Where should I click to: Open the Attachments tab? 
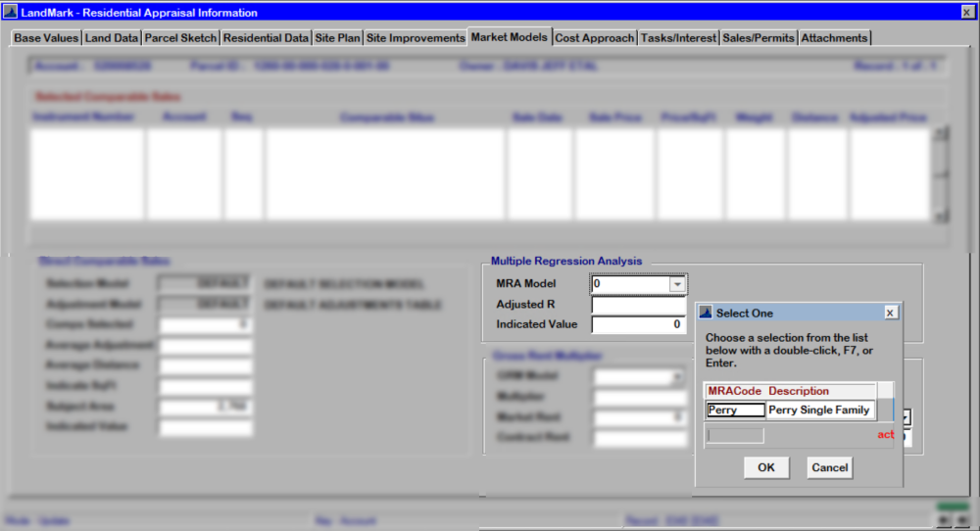pos(834,38)
